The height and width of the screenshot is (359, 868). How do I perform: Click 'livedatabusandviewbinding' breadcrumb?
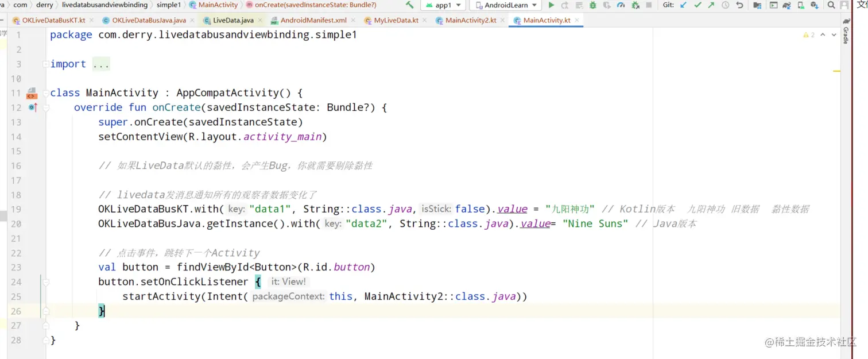pos(104,5)
